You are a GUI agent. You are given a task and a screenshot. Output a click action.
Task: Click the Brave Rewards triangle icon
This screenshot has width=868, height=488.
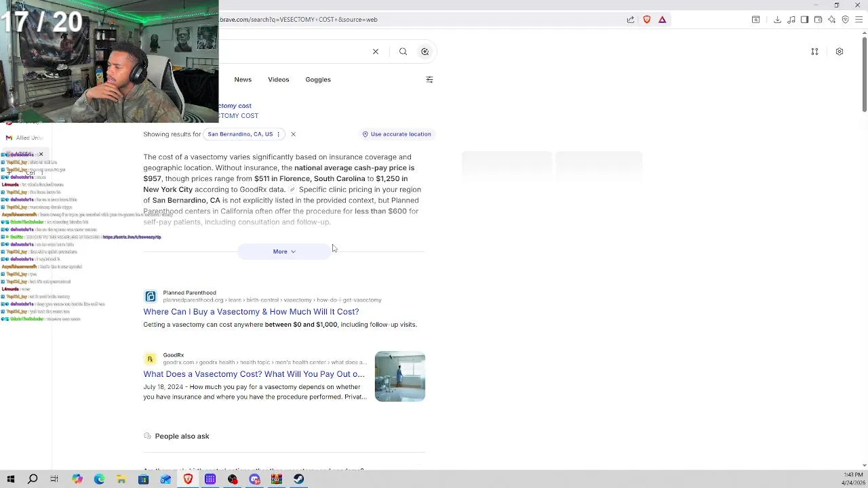pyautogui.click(x=663, y=20)
